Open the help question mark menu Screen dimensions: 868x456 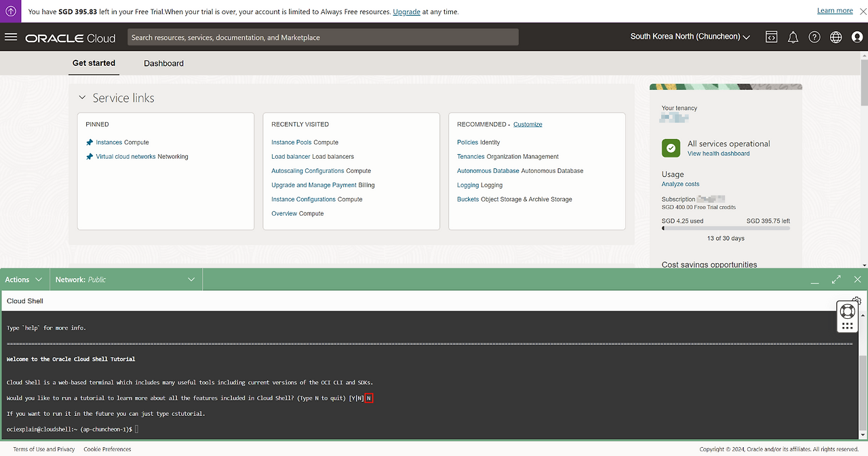814,37
